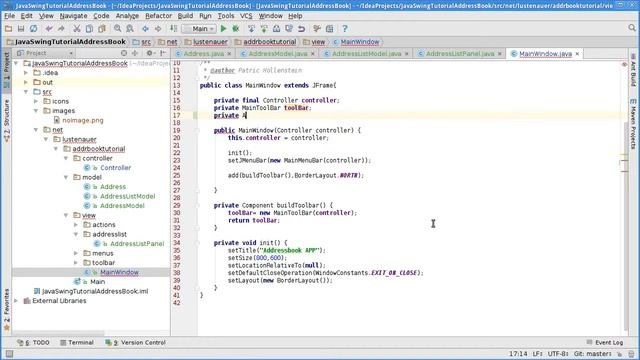
Task: Click the Cut scissors icon
Action: 76,29
